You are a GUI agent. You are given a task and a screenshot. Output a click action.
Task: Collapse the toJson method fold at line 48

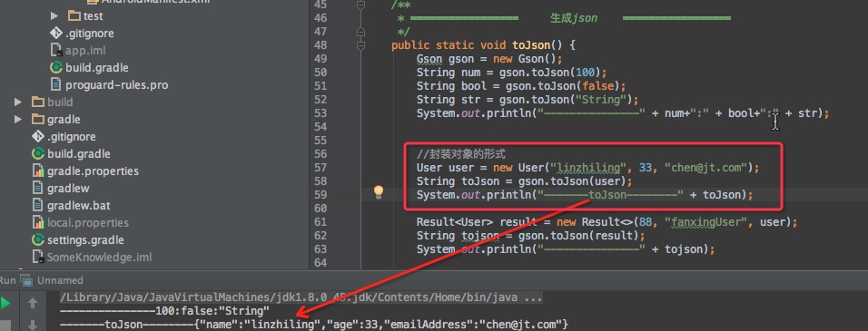[361, 45]
